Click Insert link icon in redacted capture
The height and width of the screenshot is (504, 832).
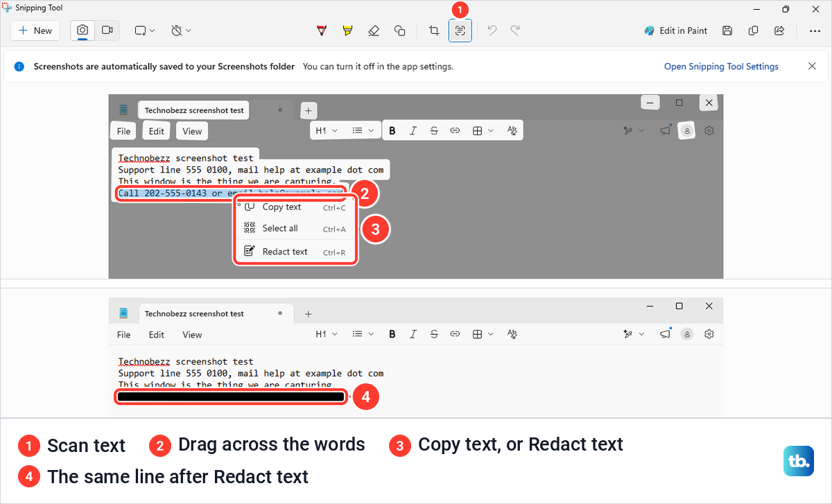(455, 334)
